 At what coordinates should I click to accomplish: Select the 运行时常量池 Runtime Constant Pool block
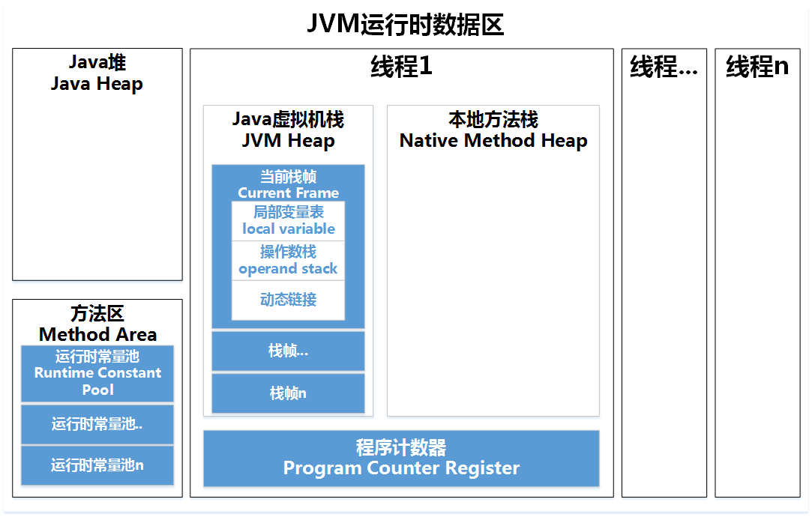97,373
